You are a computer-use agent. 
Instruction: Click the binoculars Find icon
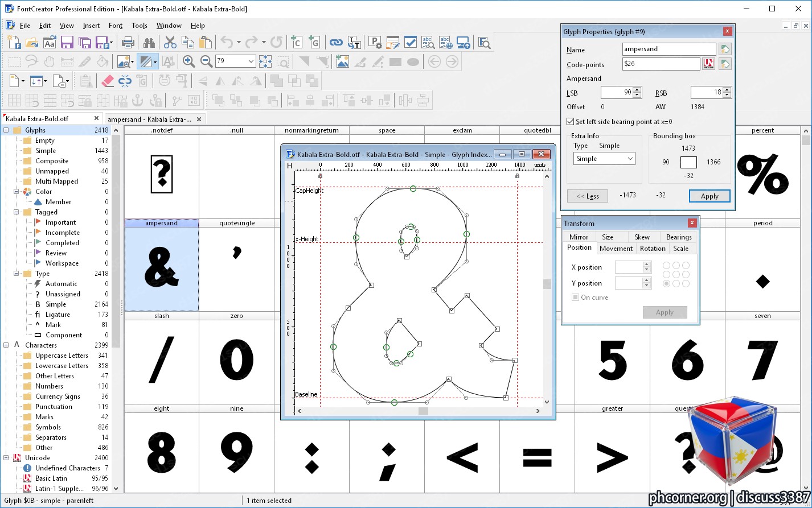point(149,43)
